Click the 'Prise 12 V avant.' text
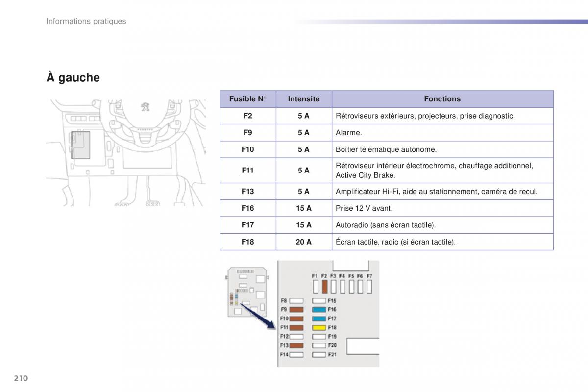The height and width of the screenshot is (392, 588). pos(364,208)
